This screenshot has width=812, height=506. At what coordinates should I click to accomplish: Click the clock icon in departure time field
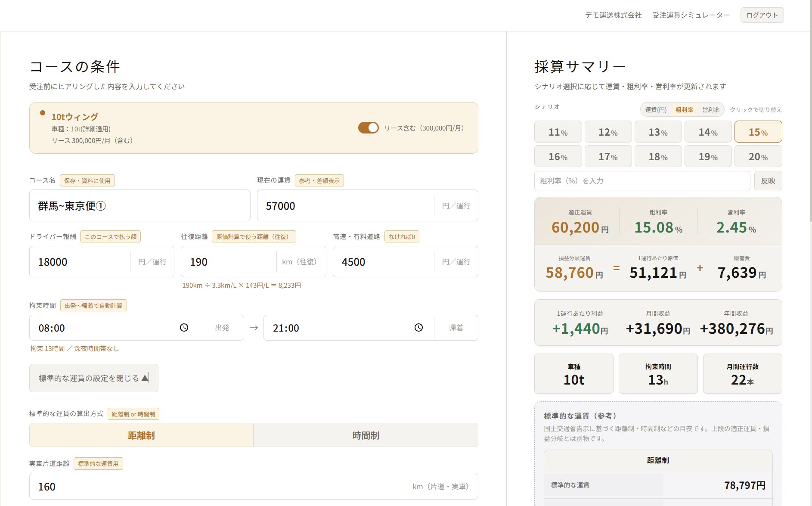point(184,328)
